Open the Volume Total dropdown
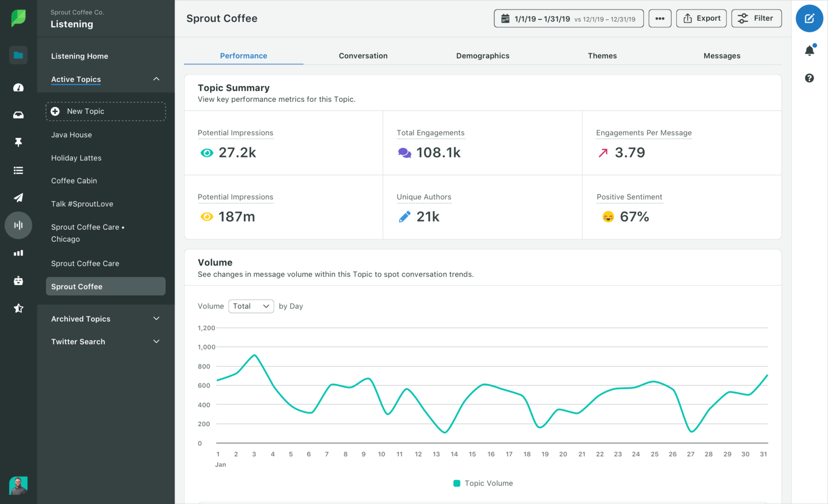 click(x=251, y=306)
